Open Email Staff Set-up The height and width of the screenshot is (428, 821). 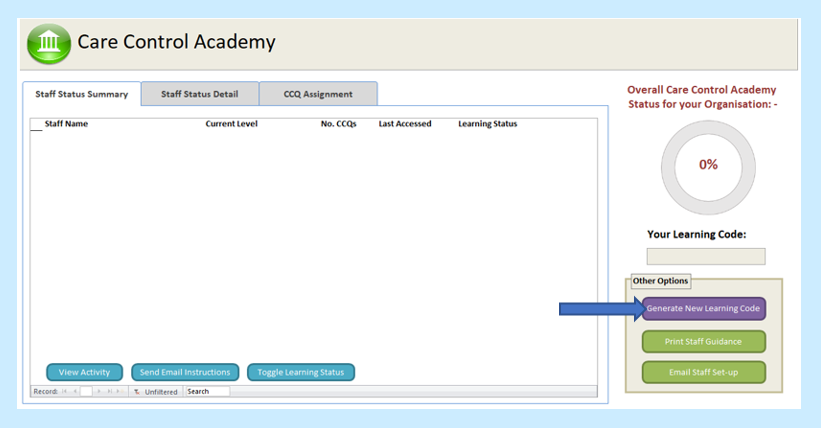703,373
